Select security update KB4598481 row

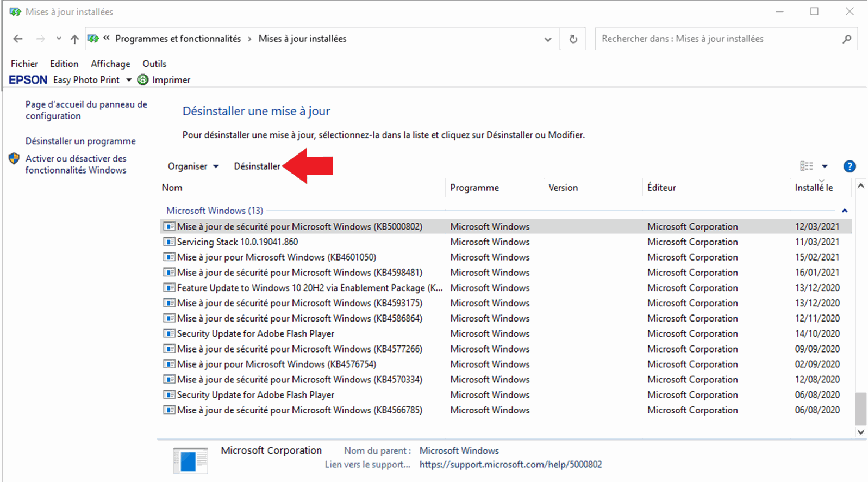506,272
